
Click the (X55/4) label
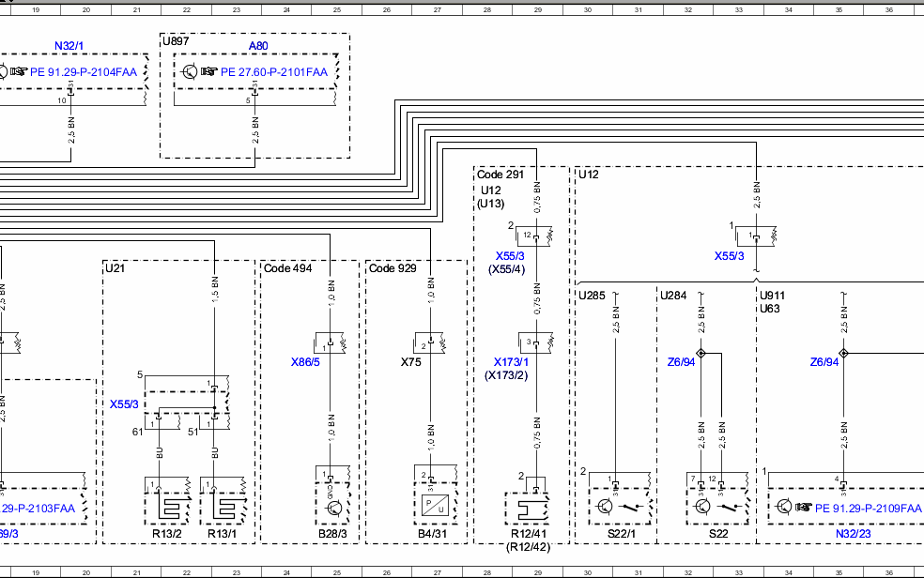coord(506,269)
